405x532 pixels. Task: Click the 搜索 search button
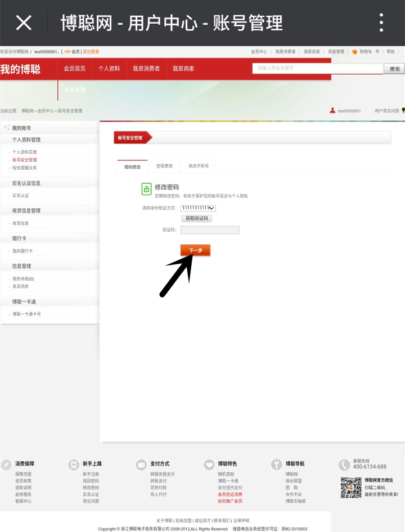click(394, 69)
